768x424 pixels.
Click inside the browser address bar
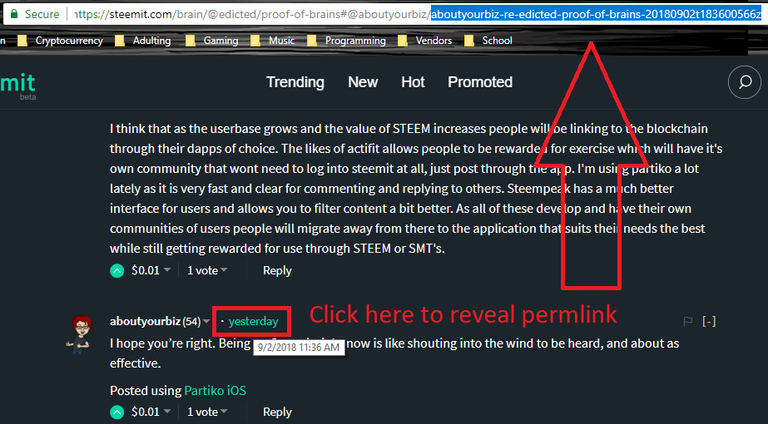coord(382,14)
